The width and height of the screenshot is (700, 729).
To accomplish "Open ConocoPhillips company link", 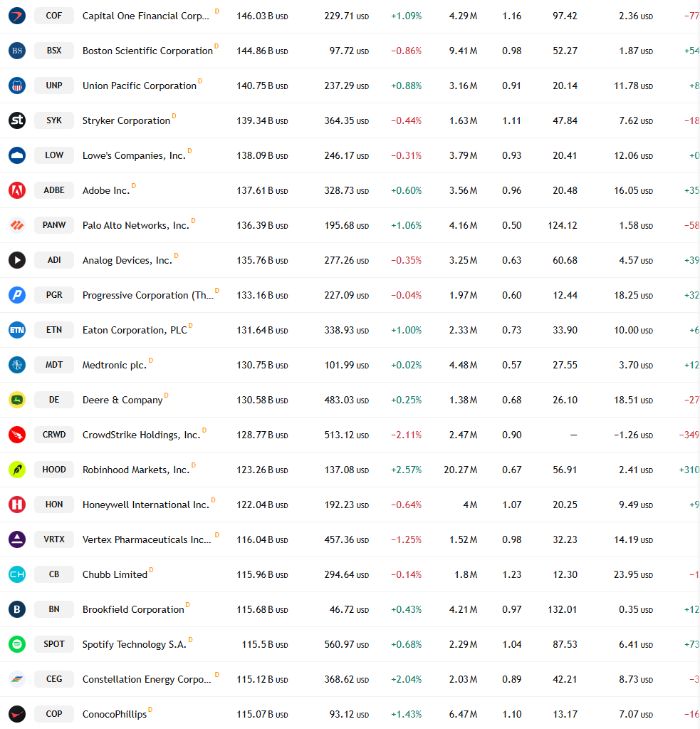I will (114, 714).
